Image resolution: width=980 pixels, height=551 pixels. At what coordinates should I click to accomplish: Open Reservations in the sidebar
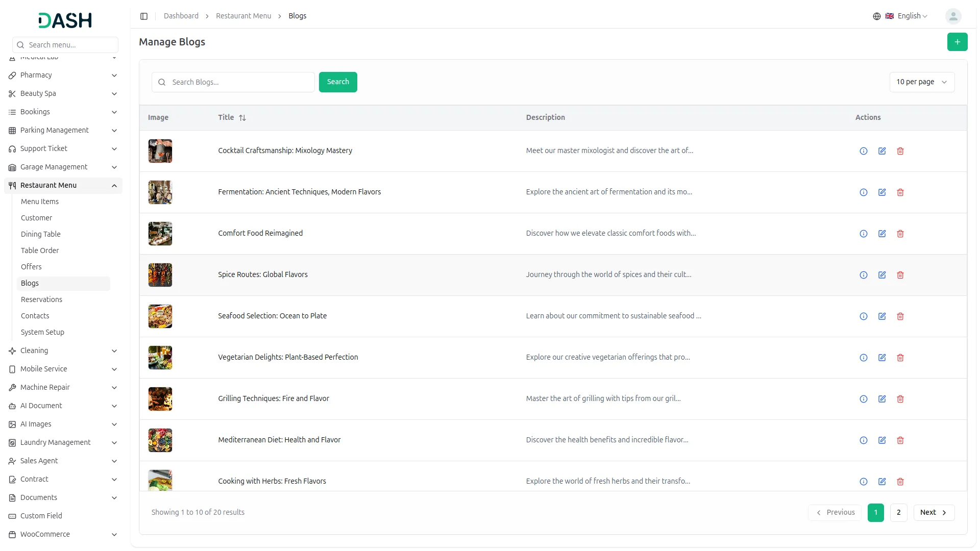pos(41,299)
